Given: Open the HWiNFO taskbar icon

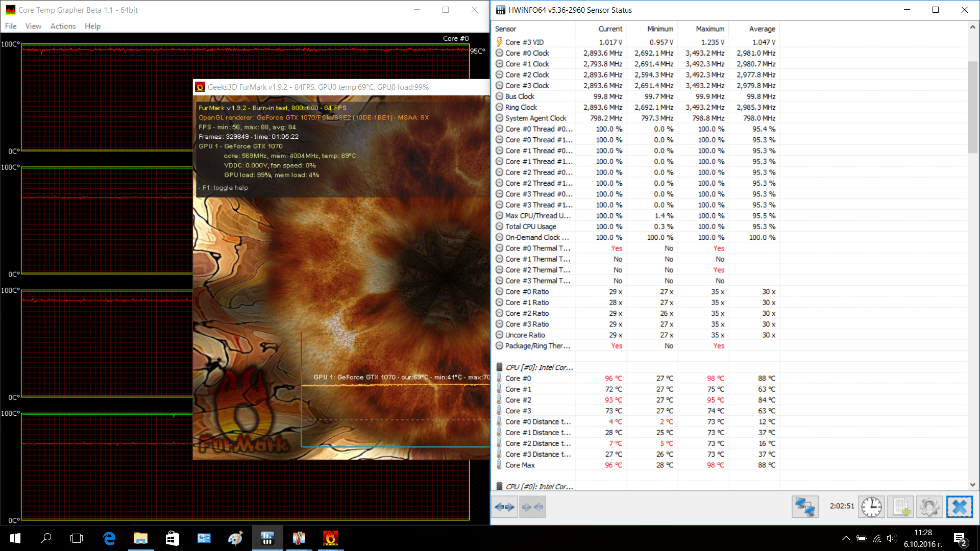Looking at the screenshot, I should coord(267,538).
